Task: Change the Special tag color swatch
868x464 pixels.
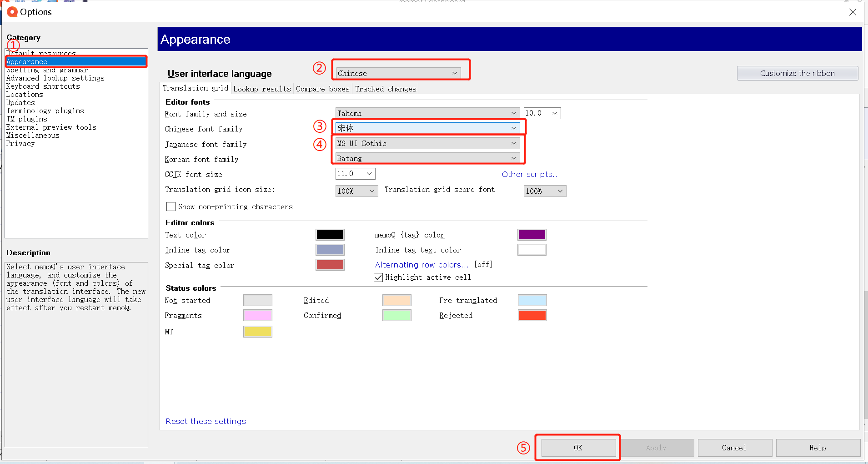Action: click(x=330, y=265)
